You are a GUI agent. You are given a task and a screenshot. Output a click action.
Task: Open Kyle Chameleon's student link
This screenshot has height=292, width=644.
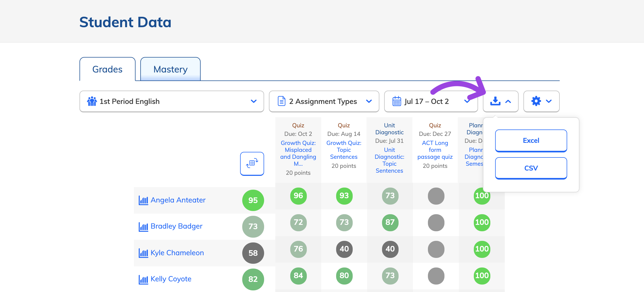click(x=177, y=253)
